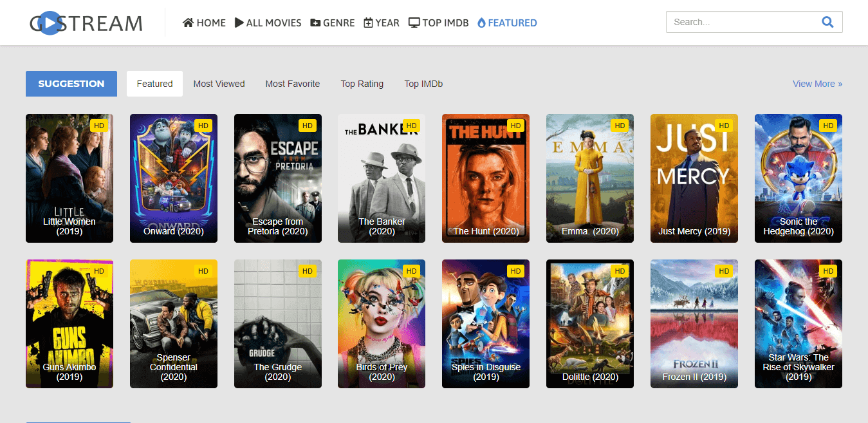
Task: Open Star Wars: Rise of Skywalker poster
Action: 799,324
